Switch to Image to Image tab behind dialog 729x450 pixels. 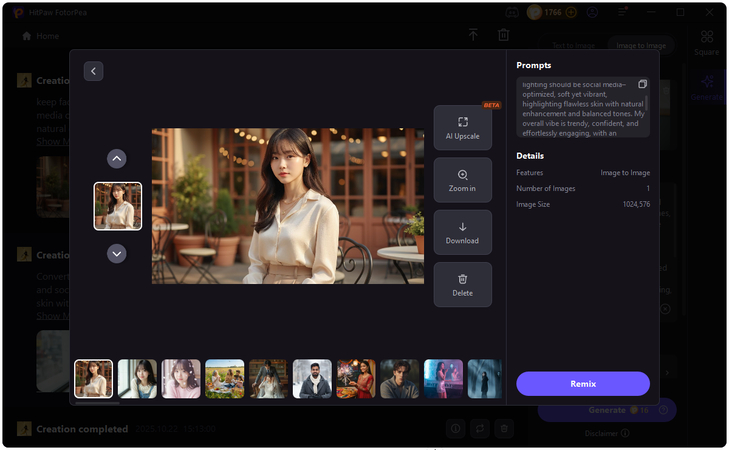pyautogui.click(x=641, y=45)
